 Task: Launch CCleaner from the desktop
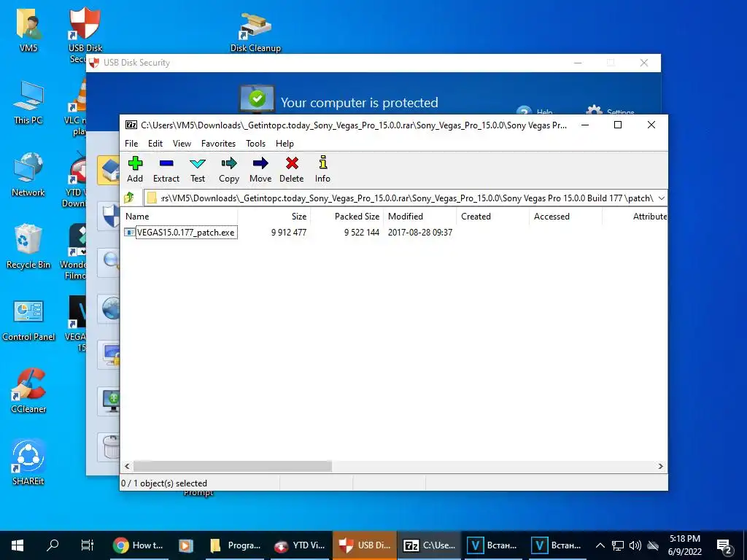point(28,391)
